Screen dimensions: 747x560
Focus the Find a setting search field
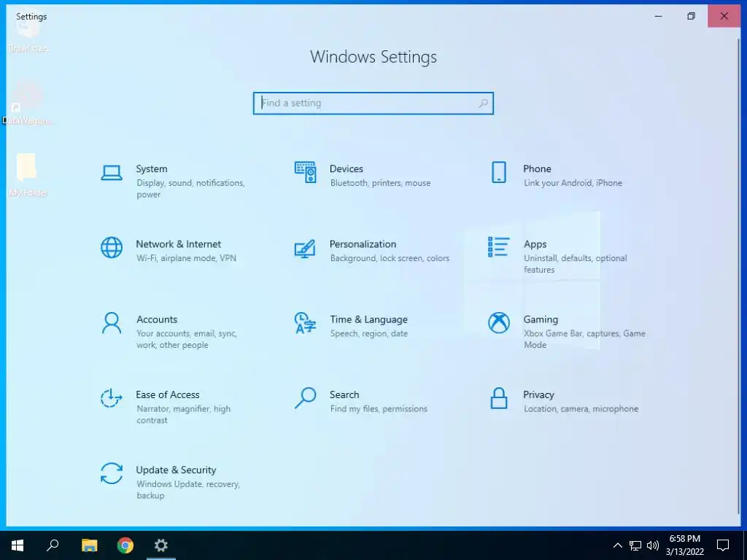pos(373,104)
